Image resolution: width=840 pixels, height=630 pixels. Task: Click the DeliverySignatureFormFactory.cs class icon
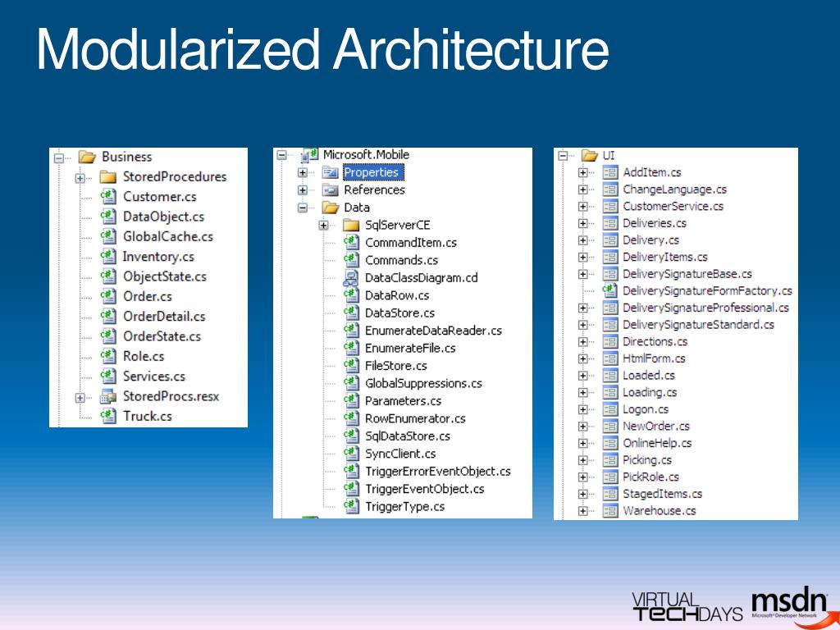pos(609,290)
